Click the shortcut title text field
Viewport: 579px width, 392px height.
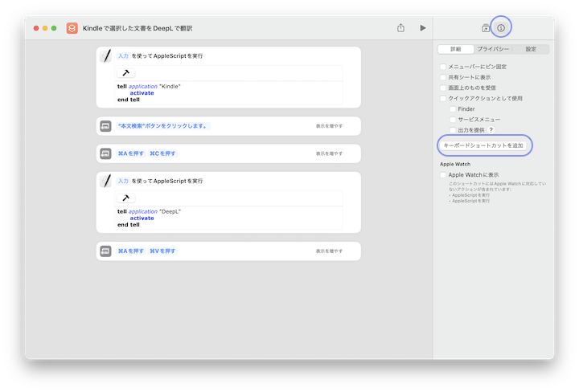138,28
